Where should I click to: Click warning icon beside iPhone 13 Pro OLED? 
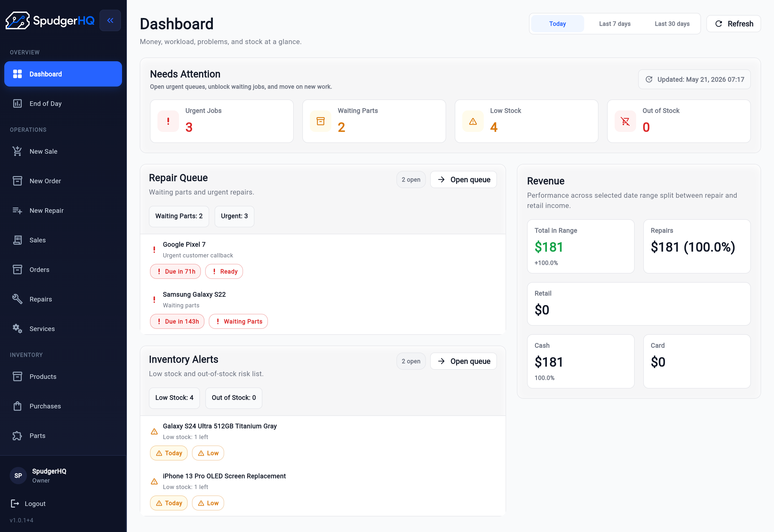[x=154, y=481]
